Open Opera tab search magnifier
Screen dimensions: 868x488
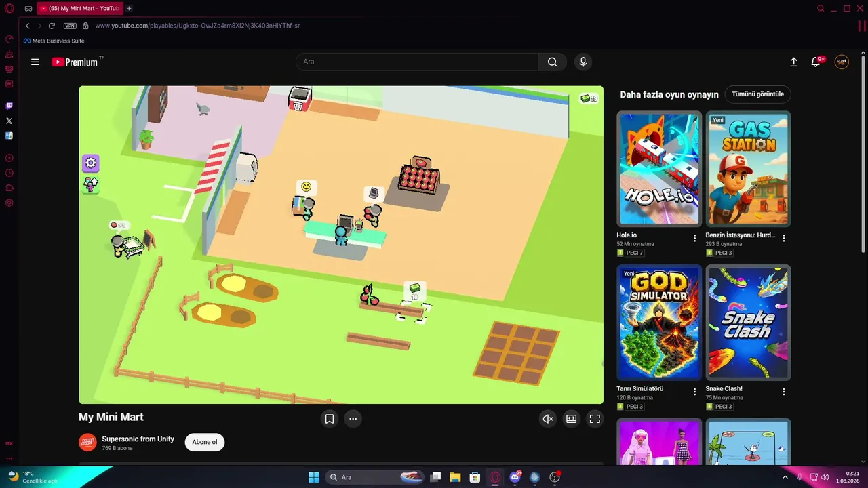[x=821, y=8]
